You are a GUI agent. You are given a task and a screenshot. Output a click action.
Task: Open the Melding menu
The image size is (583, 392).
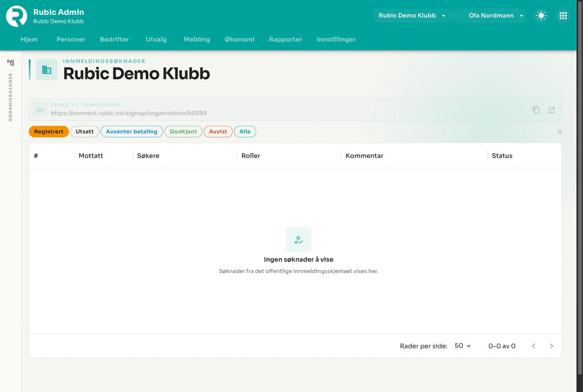tap(197, 39)
